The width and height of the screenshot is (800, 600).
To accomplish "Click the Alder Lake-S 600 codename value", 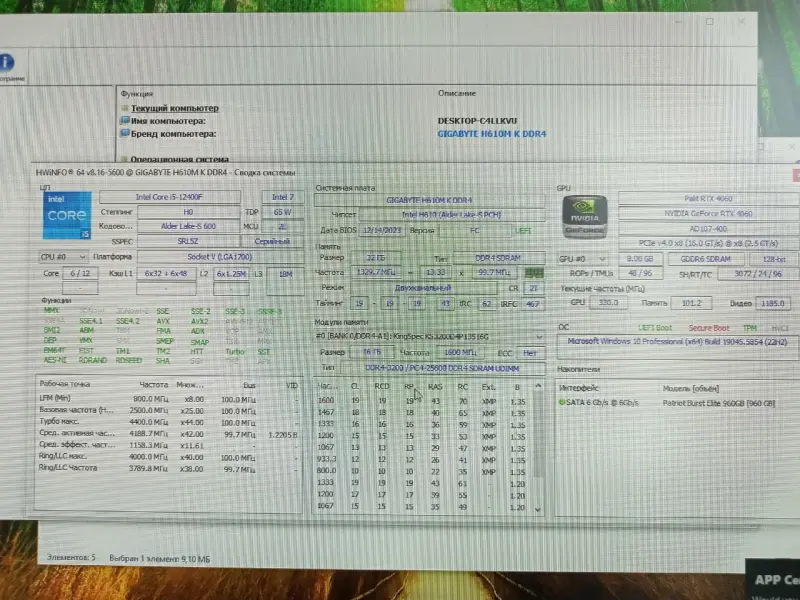I will click(x=188, y=226).
